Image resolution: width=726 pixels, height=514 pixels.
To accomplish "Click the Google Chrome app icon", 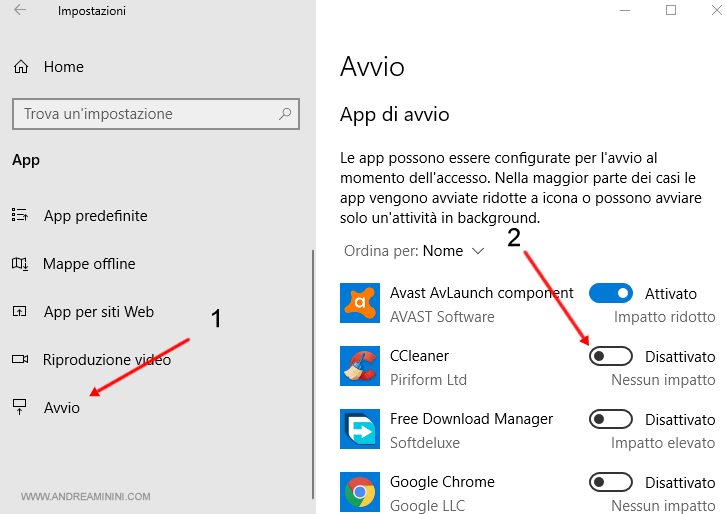I will point(360,492).
